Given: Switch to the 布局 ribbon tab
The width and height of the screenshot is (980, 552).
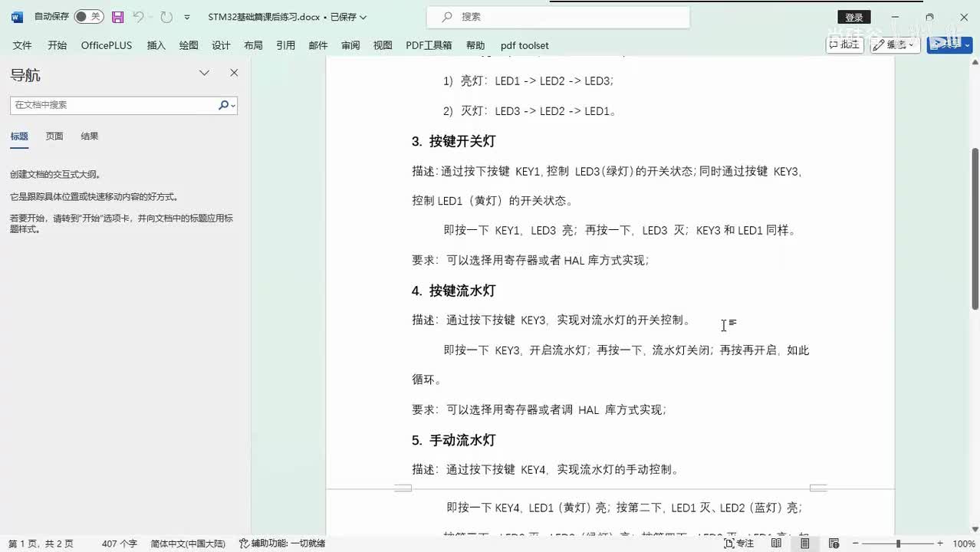Looking at the screenshot, I should [x=253, y=45].
